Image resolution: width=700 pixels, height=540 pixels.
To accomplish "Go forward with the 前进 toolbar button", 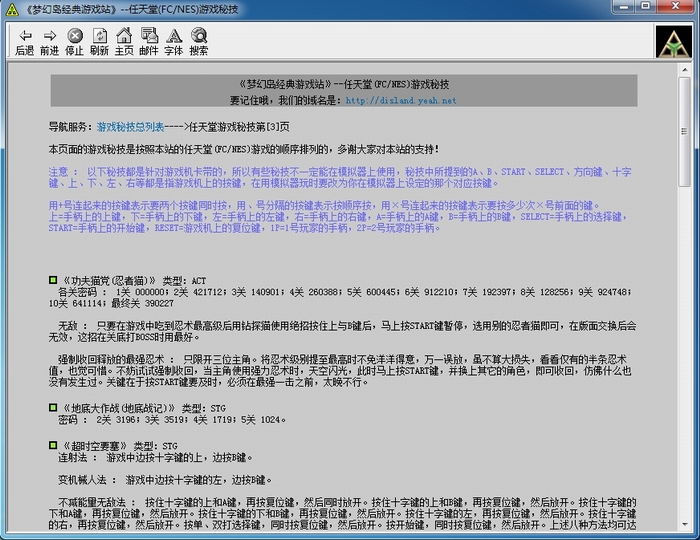I will [x=50, y=42].
